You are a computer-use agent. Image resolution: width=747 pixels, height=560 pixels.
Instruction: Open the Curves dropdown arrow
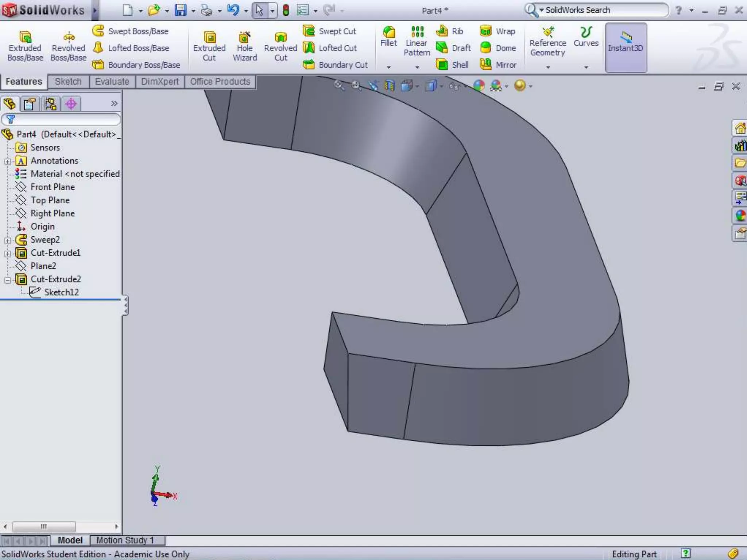(586, 67)
